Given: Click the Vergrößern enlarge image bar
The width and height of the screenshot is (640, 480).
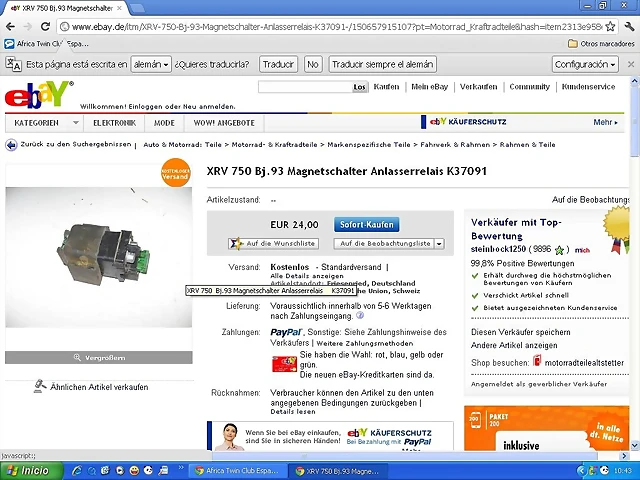Looking at the screenshot, I should (99, 358).
